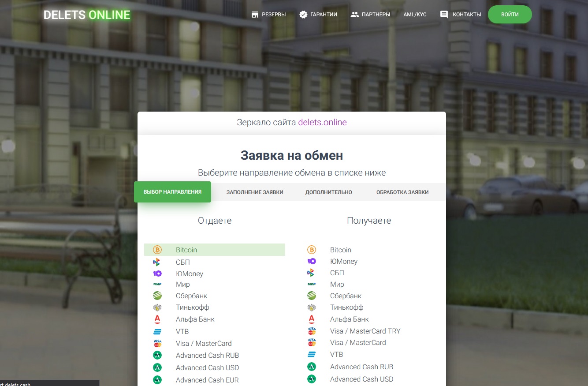
Task: Choose СБП text under Отдаете
Action: click(x=183, y=262)
